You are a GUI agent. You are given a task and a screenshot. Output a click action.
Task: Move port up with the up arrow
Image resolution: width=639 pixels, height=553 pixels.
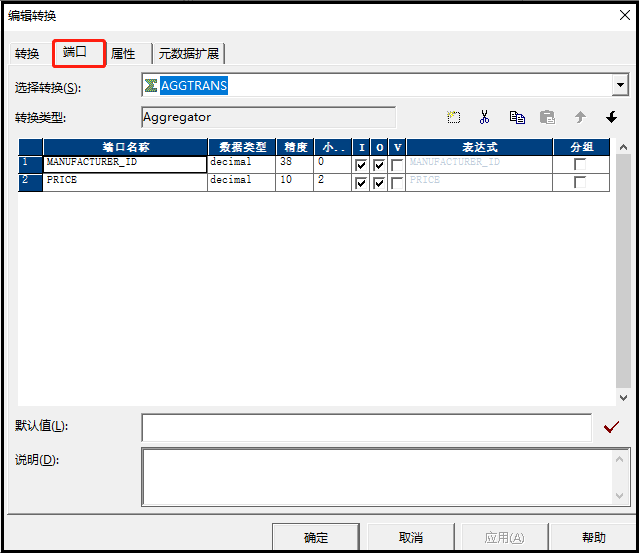[x=580, y=117]
